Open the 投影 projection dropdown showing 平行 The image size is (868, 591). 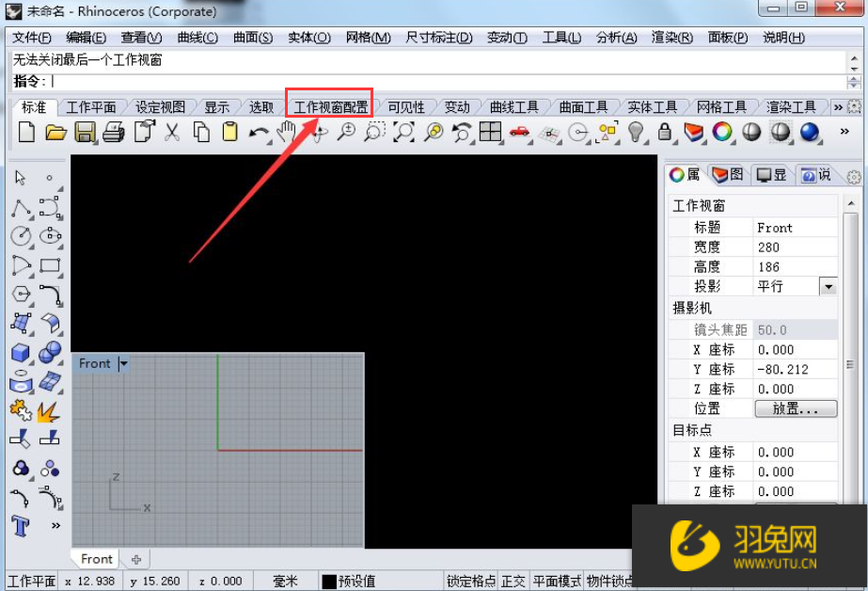(x=829, y=287)
